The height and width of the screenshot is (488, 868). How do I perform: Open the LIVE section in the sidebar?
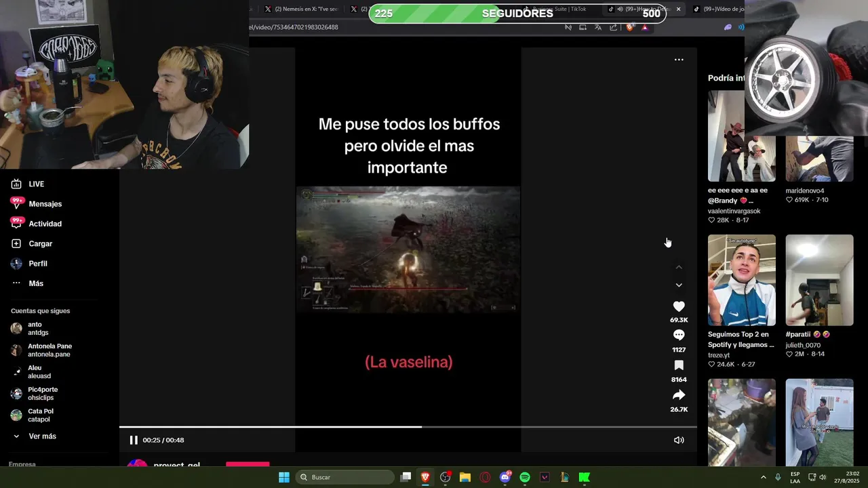pos(27,184)
